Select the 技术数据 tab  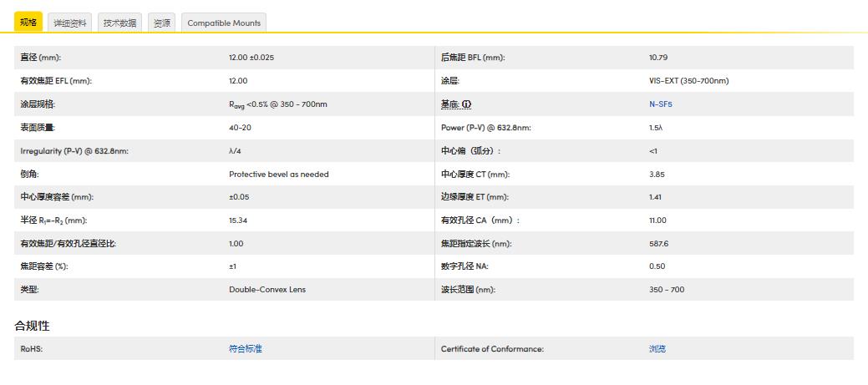119,23
